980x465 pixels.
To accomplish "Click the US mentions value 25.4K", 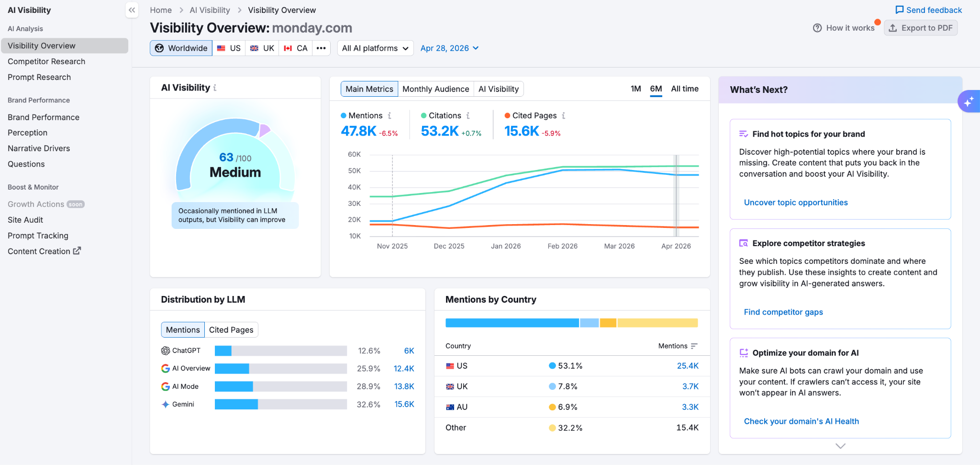I will tap(688, 366).
